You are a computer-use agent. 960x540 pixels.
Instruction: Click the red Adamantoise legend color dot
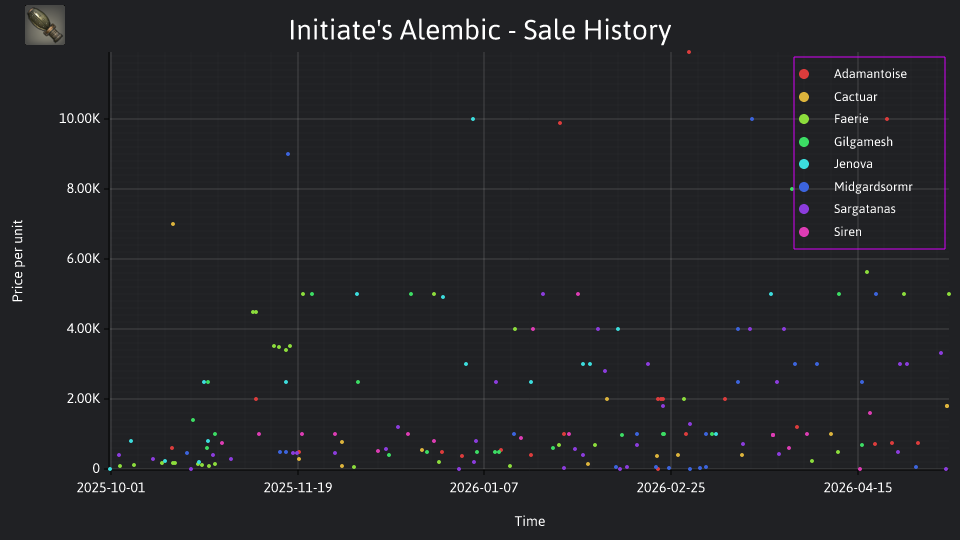[x=804, y=74]
